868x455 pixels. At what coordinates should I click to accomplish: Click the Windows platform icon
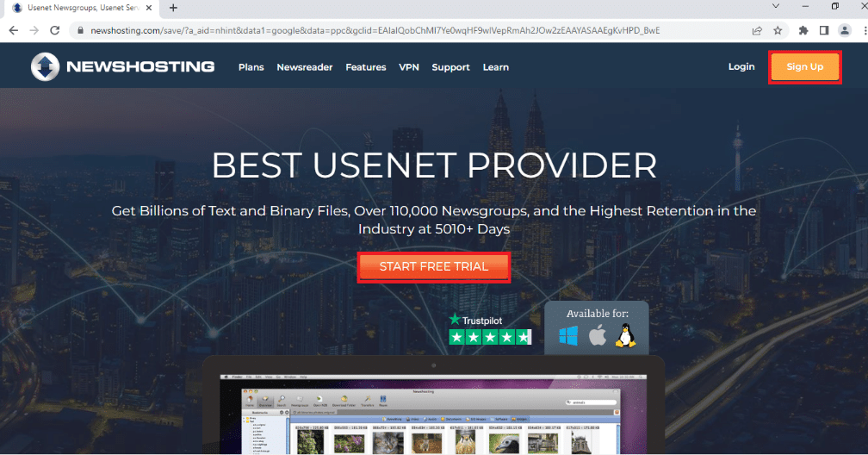point(568,336)
